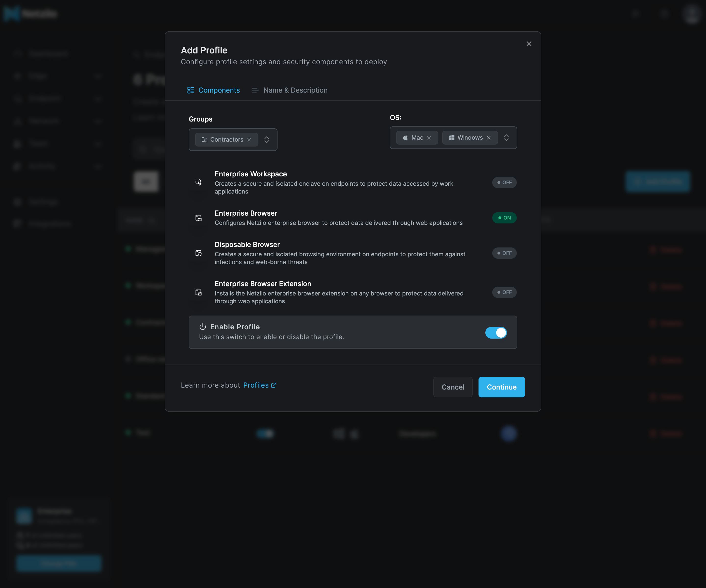Turn on the Enterprise Workspace component
This screenshot has width=706, height=588.
tap(504, 183)
